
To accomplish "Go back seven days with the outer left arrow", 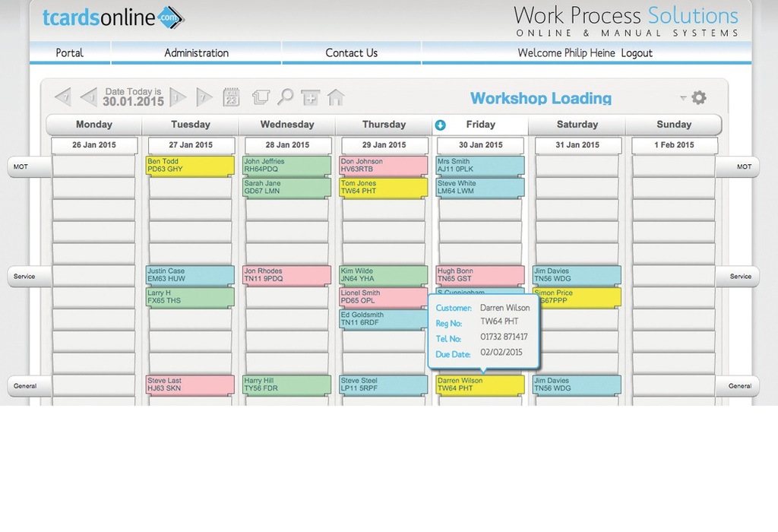I will [63, 97].
